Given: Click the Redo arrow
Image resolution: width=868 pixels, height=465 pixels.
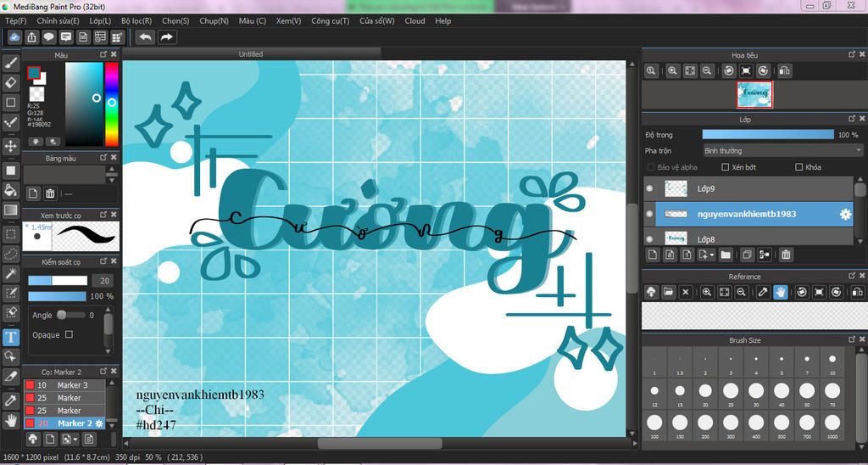Looking at the screenshot, I should [x=165, y=37].
